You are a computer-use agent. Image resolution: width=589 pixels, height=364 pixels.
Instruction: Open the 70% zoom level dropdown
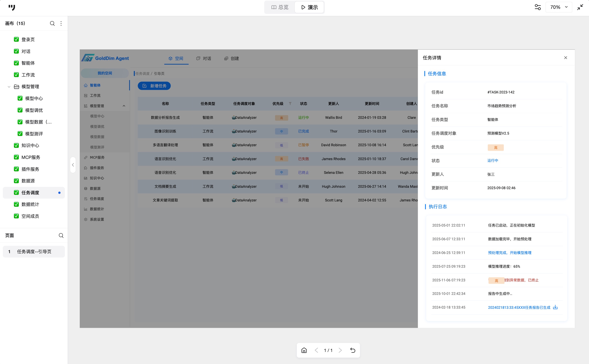pos(559,7)
